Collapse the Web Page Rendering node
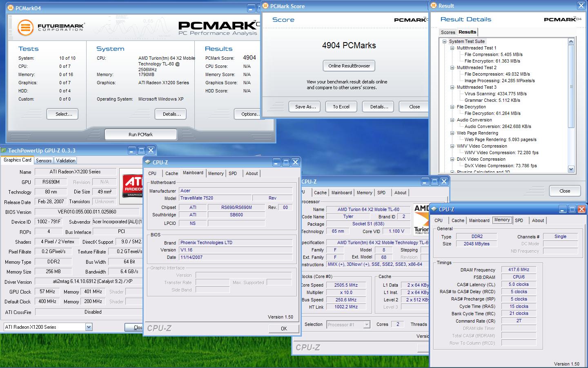588x368 pixels. (x=452, y=133)
